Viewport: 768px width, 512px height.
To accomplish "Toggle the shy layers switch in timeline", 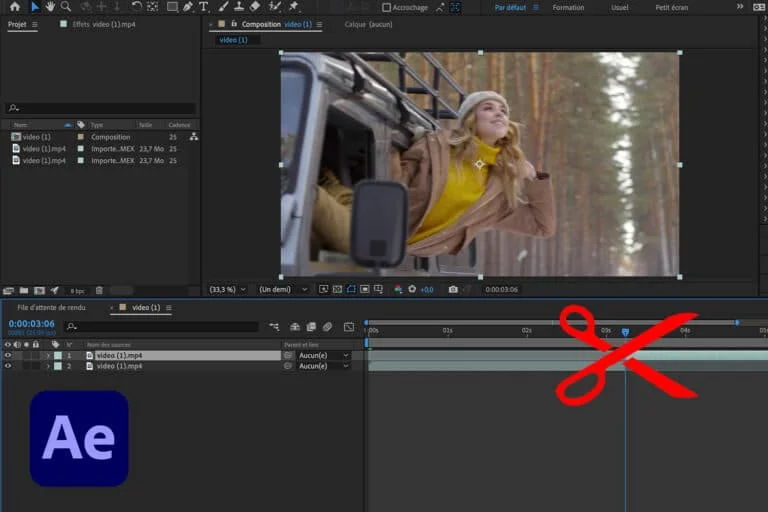I will (x=295, y=327).
